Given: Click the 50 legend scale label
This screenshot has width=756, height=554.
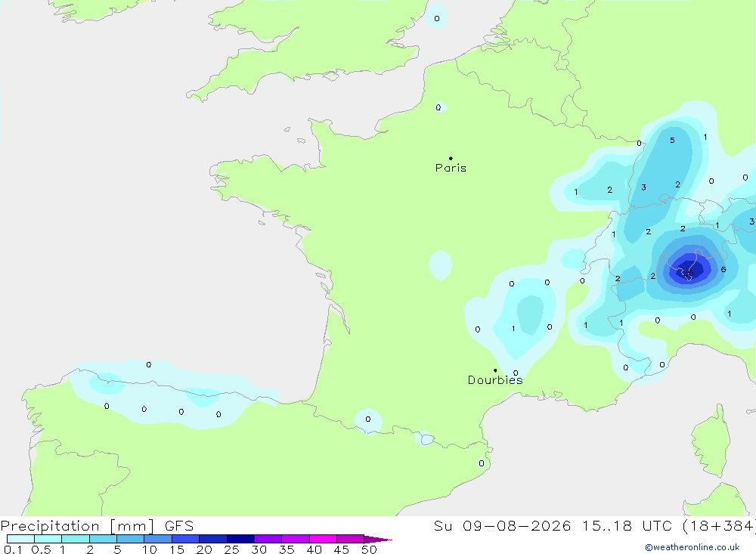Looking at the screenshot, I should (x=370, y=549).
